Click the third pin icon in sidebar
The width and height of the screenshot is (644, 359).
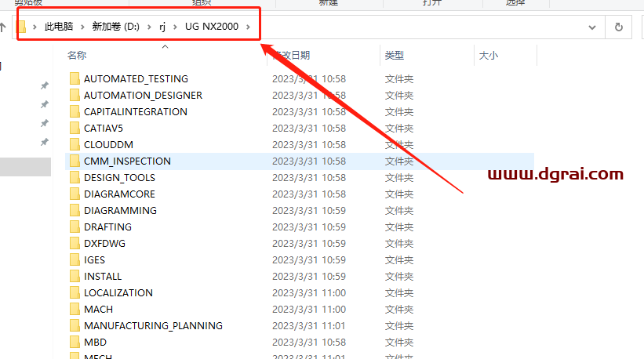point(45,123)
